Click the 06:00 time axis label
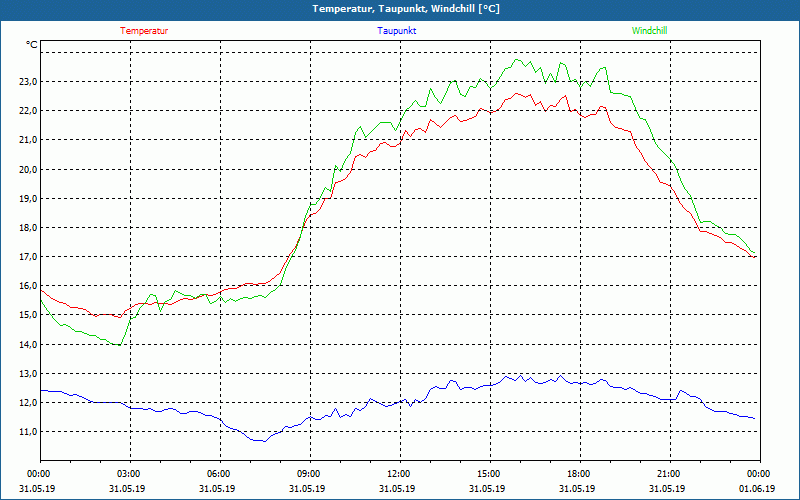800x500 pixels. click(218, 474)
